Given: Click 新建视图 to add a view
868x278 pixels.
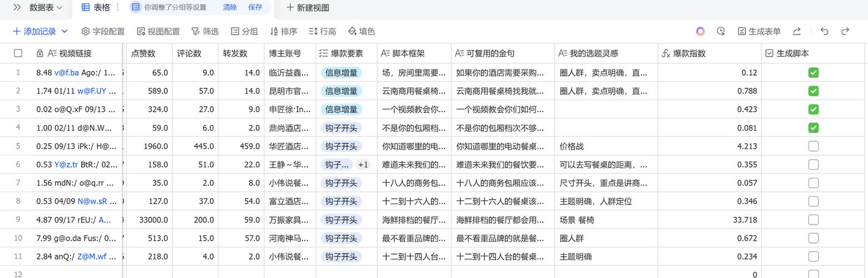Looking at the screenshot, I should (307, 8).
